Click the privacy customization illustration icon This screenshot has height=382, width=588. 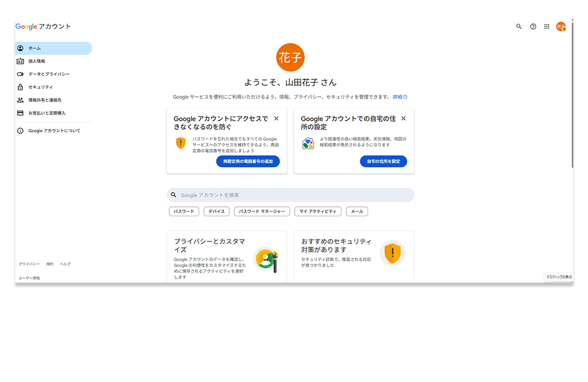tap(266, 259)
